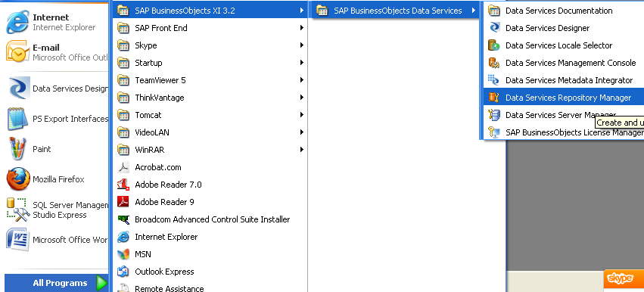Click the Data Services Designer submenu icon

pyautogui.click(x=494, y=28)
